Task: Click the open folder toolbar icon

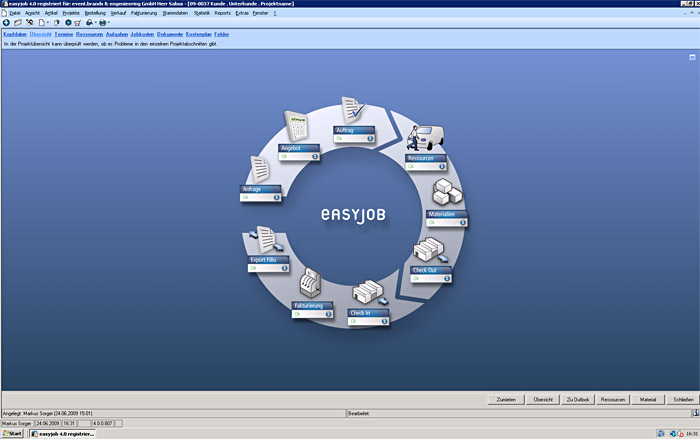Action: tap(18, 22)
